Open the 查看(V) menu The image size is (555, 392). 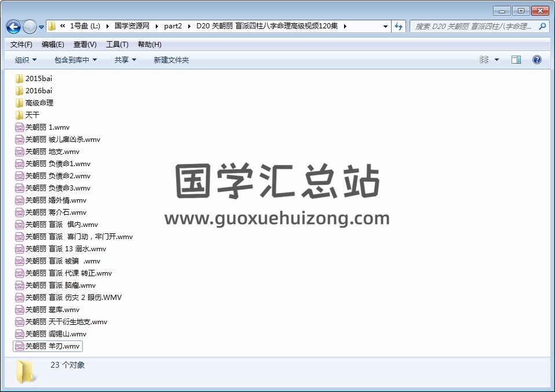point(85,44)
